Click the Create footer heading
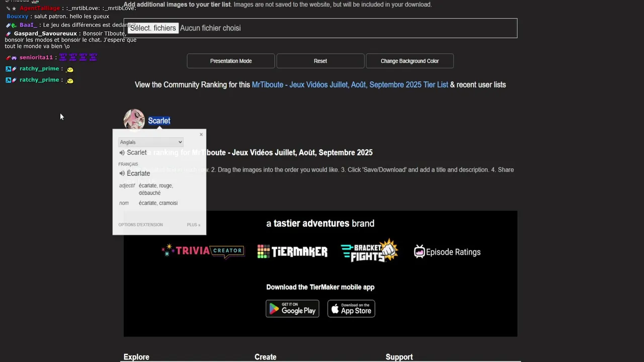This screenshot has width=644, height=362. (266, 357)
